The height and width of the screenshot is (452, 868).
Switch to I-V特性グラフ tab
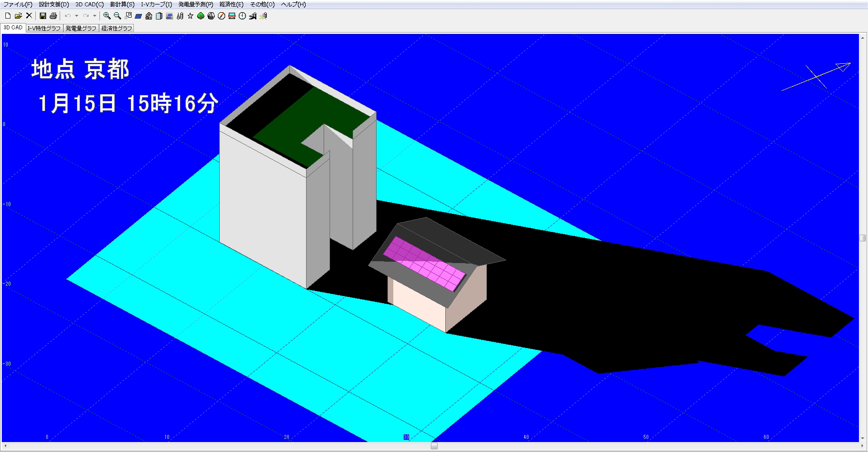tap(44, 28)
